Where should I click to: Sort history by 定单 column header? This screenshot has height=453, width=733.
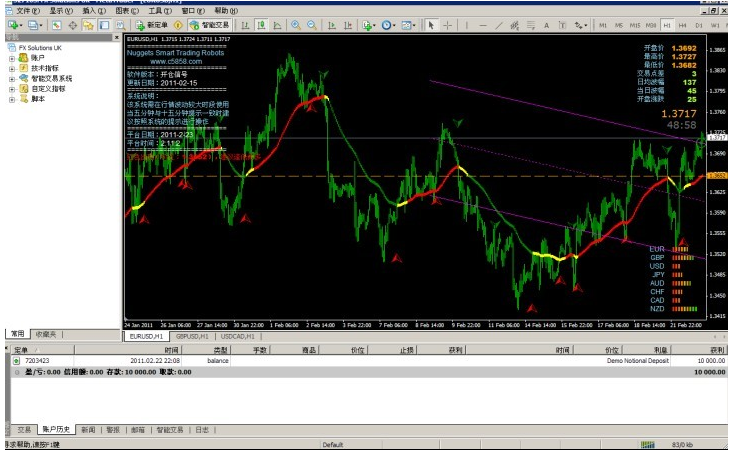[x=41, y=350]
